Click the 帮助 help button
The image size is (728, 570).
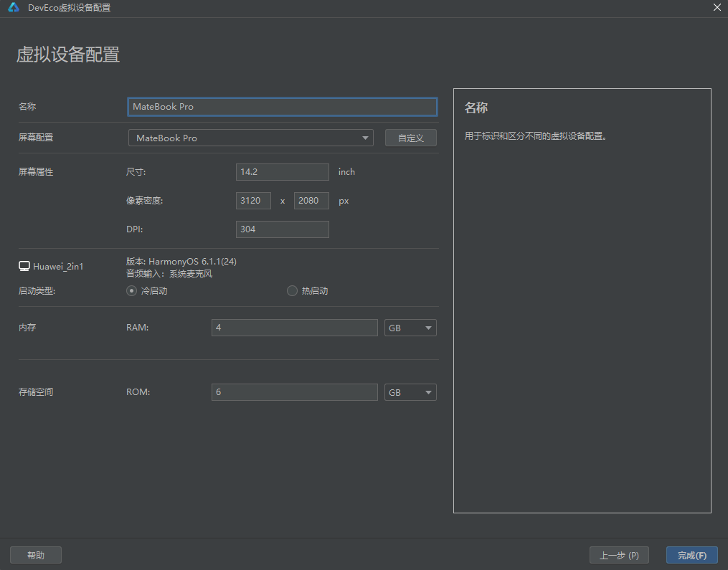click(36, 555)
